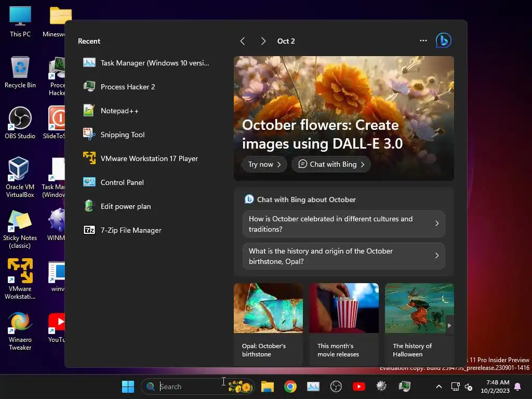Screen dimensions: 532x399
Task: Show hidden system tray icons
Action: tap(438, 387)
